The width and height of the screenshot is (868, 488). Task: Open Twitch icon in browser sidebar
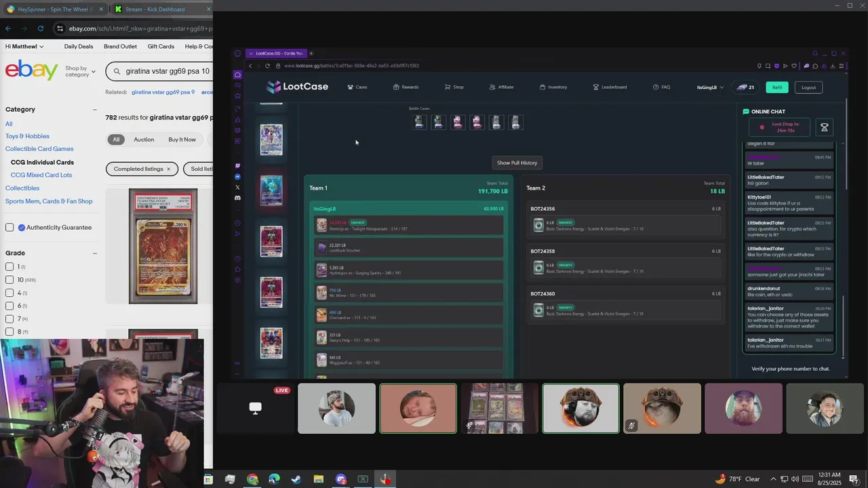pyautogui.click(x=237, y=165)
